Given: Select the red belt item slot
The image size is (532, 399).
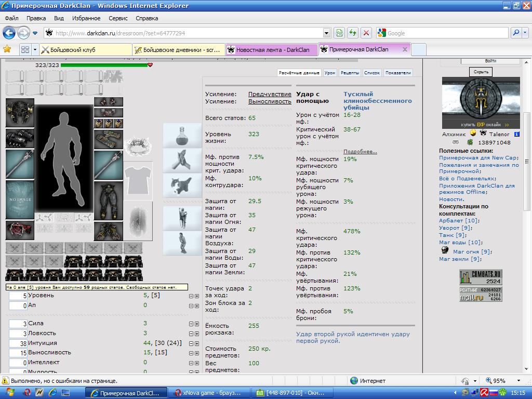Looking at the screenshot, I should tap(20, 230).
